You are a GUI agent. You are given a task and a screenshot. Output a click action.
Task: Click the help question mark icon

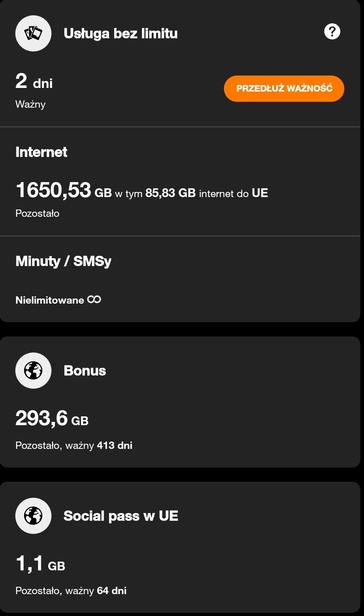pos(332,32)
